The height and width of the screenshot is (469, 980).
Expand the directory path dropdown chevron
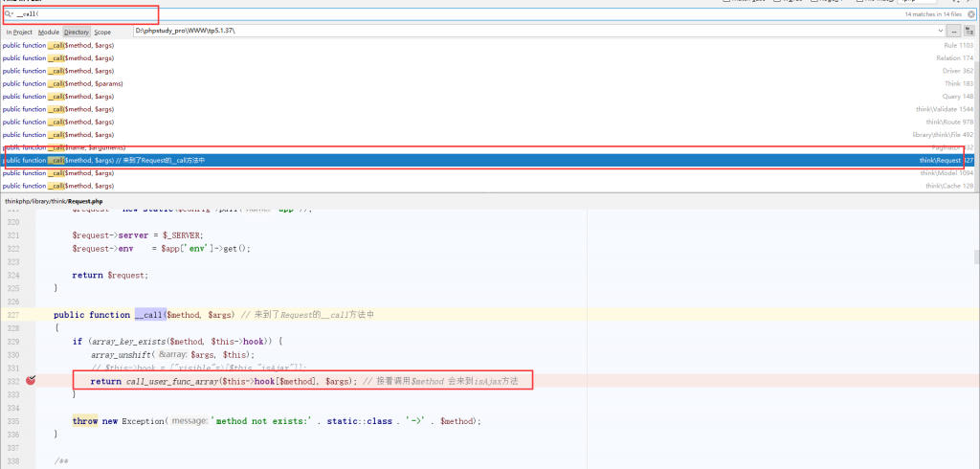click(941, 31)
